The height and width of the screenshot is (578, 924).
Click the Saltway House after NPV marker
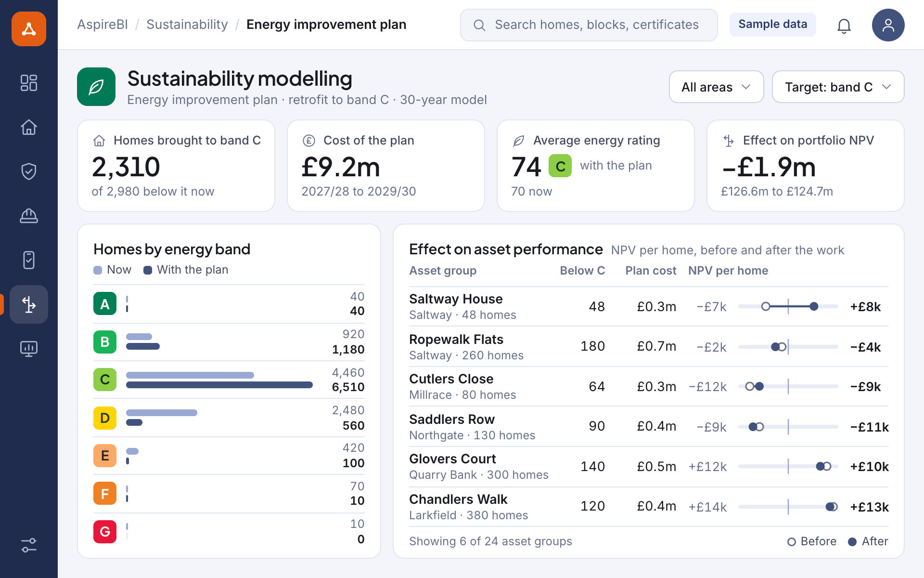814,306
